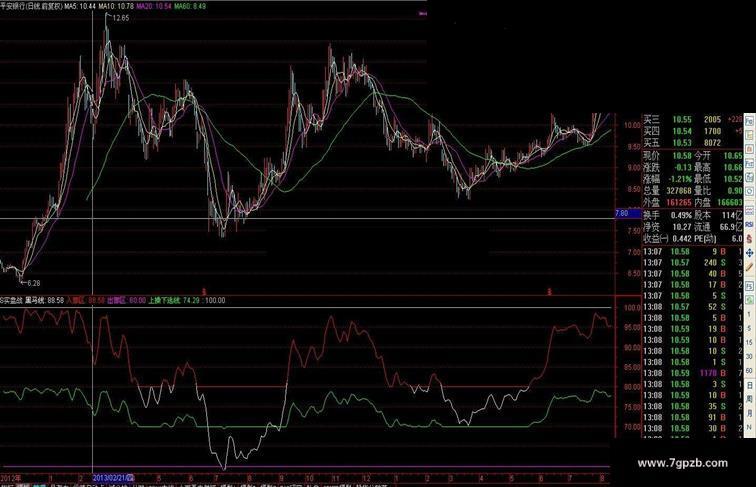756x487 pixels.
Task: Click the 净资 10.27 value
Action: 682,227
